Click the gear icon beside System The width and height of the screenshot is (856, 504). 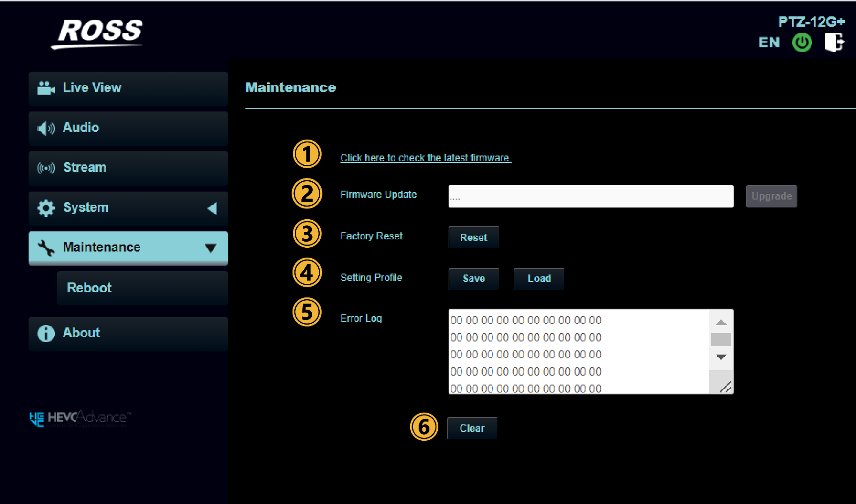pyautogui.click(x=46, y=208)
